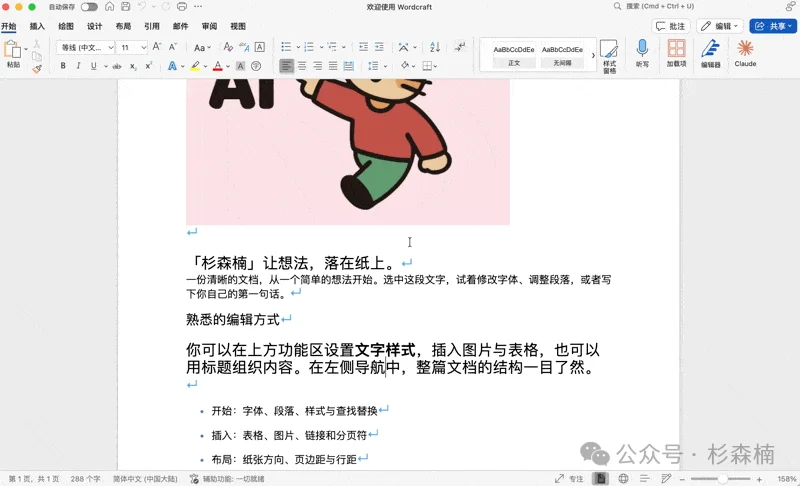Viewport: 800px width, 486px height.
Task: Click the justify alignment icon
Action: (x=333, y=66)
